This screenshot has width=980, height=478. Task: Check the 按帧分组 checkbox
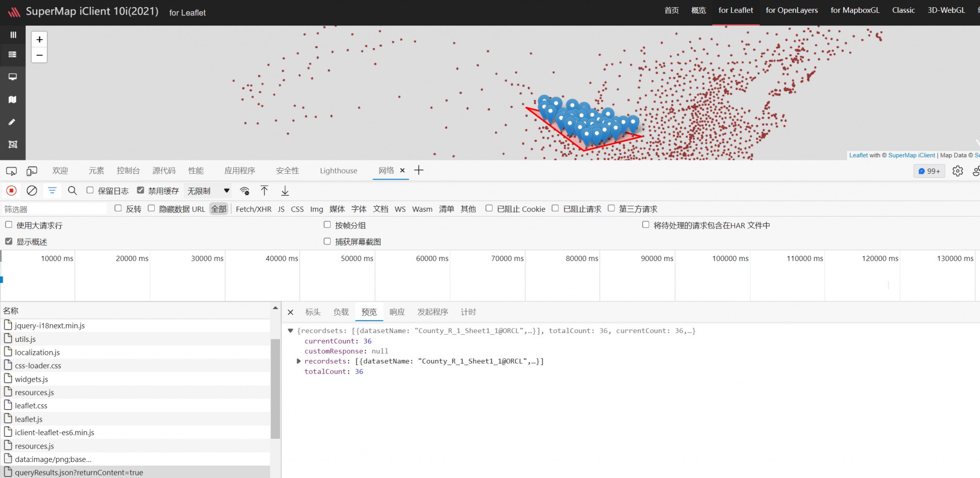tap(327, 225)
